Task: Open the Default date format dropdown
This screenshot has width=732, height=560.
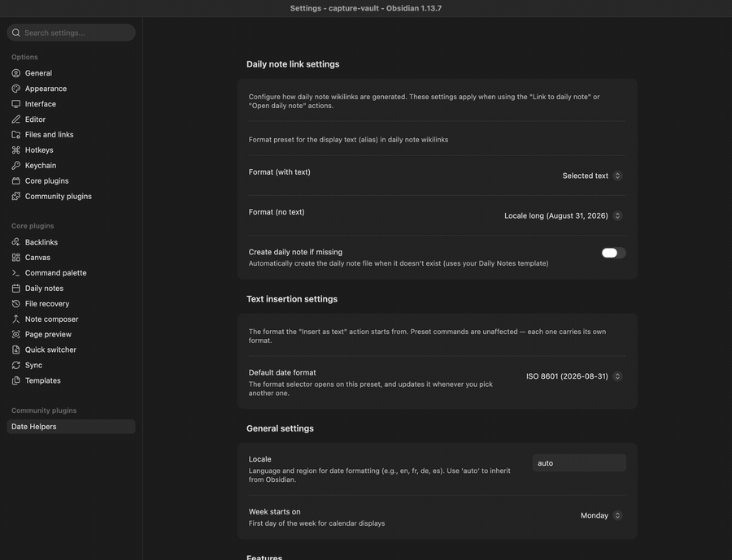Action: coord(574,376)
